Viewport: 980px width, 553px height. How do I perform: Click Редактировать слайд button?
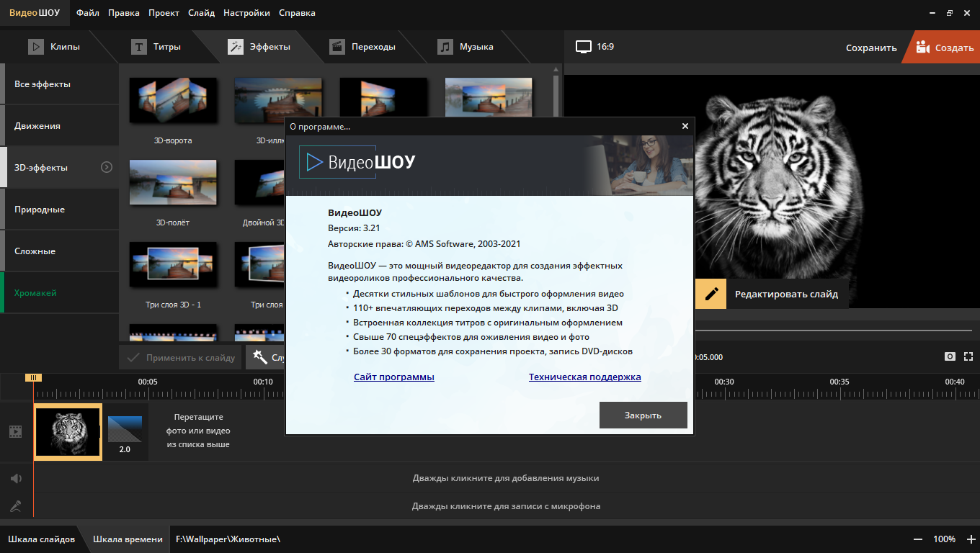[x=786, y=294]
